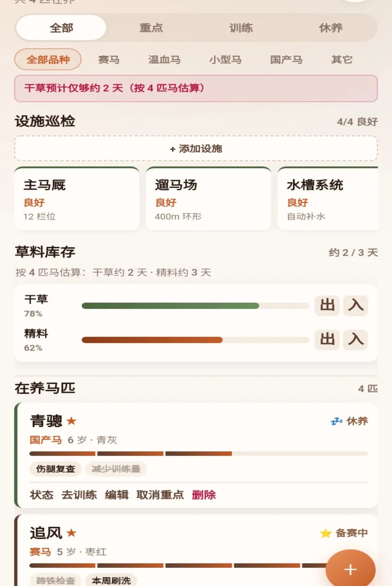Switch to the 重点 tab
The image size is (392, 586).
pos(151,28)
